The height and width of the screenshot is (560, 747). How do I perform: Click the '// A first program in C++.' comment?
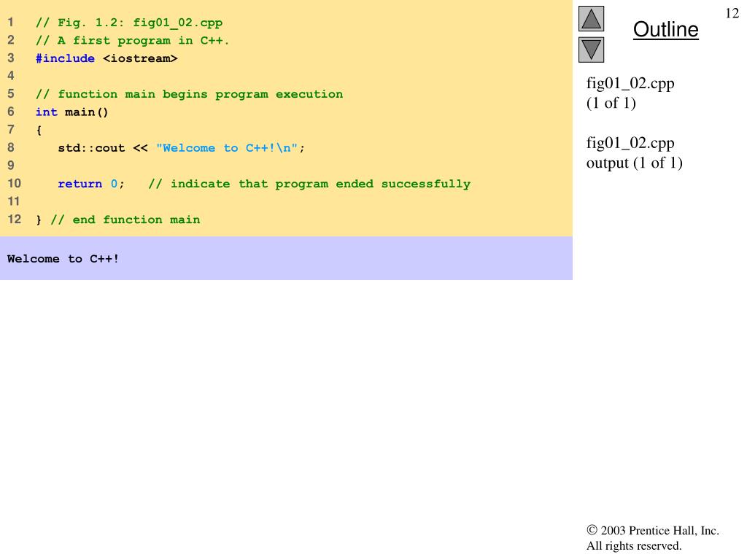coord(133,41)
